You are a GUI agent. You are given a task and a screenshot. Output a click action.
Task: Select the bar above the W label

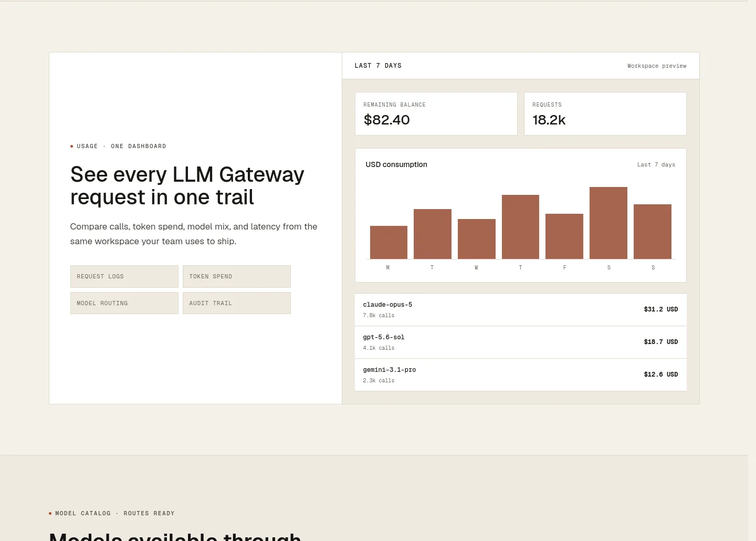point(477,239)
